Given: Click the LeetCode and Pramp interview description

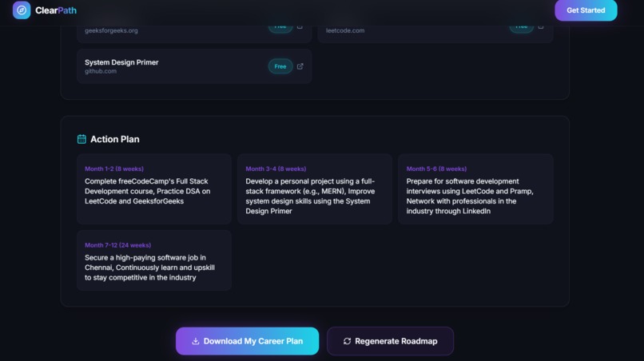Looking at the screenshot, I should [470, 196].
